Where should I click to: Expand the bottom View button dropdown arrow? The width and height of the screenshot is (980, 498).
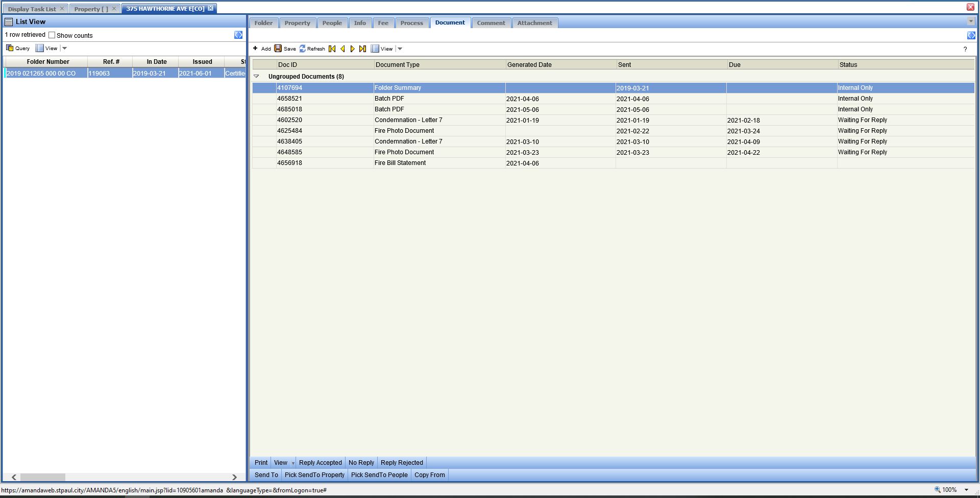293,463
